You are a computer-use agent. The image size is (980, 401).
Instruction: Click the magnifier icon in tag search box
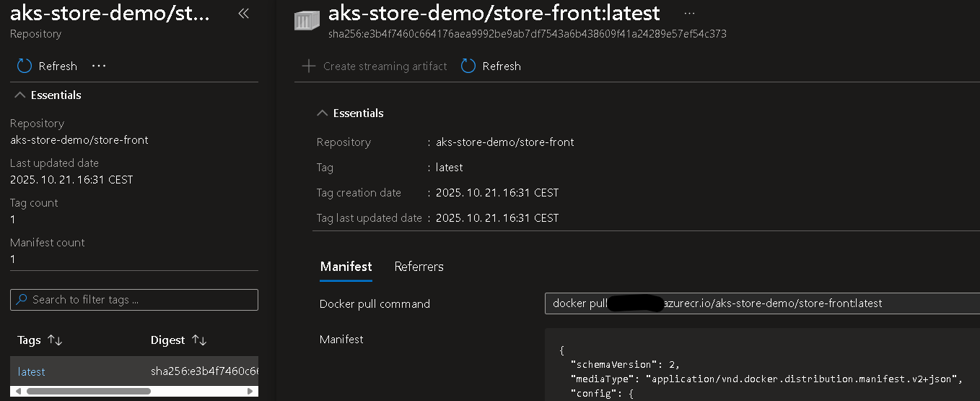[x=22, y=299]
